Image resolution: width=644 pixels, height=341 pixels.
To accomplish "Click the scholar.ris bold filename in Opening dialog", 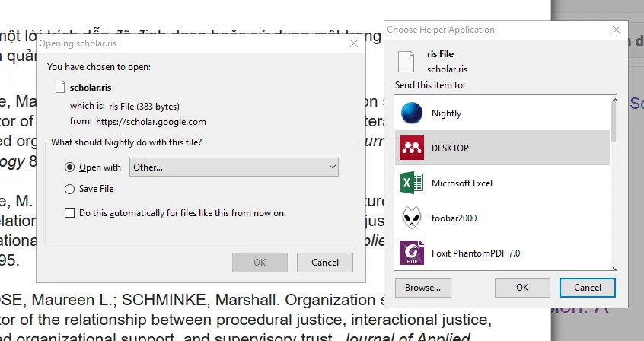I will click(91, 87).
